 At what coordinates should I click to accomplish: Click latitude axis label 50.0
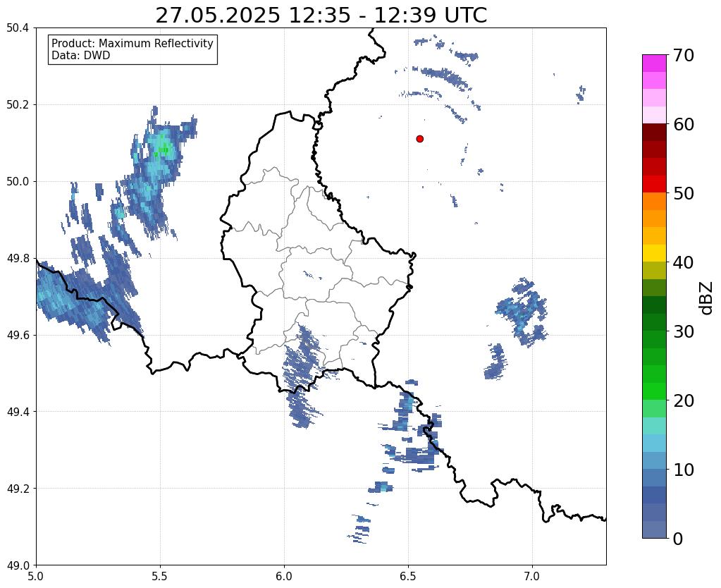click(18, 182)
